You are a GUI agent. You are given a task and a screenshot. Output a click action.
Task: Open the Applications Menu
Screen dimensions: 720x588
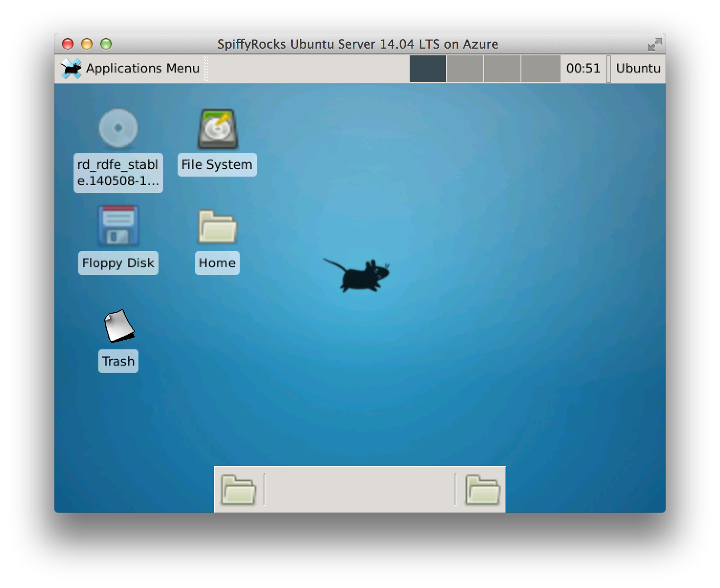130,68
